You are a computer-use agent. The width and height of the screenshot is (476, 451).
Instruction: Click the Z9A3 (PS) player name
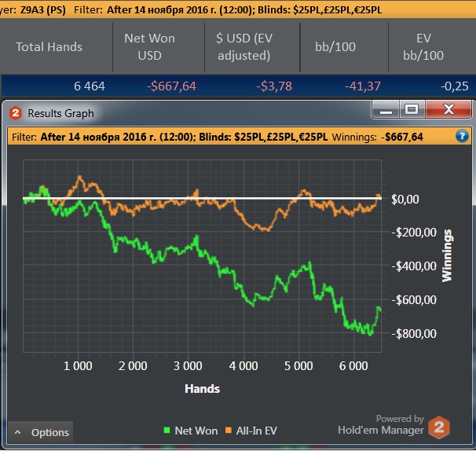42,9
